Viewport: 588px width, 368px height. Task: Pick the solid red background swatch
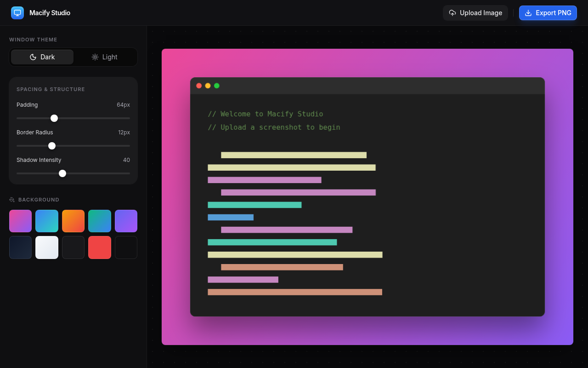click(100, 247)
